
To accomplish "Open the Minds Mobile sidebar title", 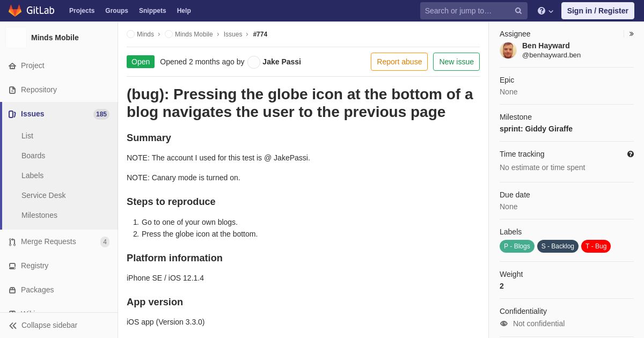I will (x=55, y=38).
